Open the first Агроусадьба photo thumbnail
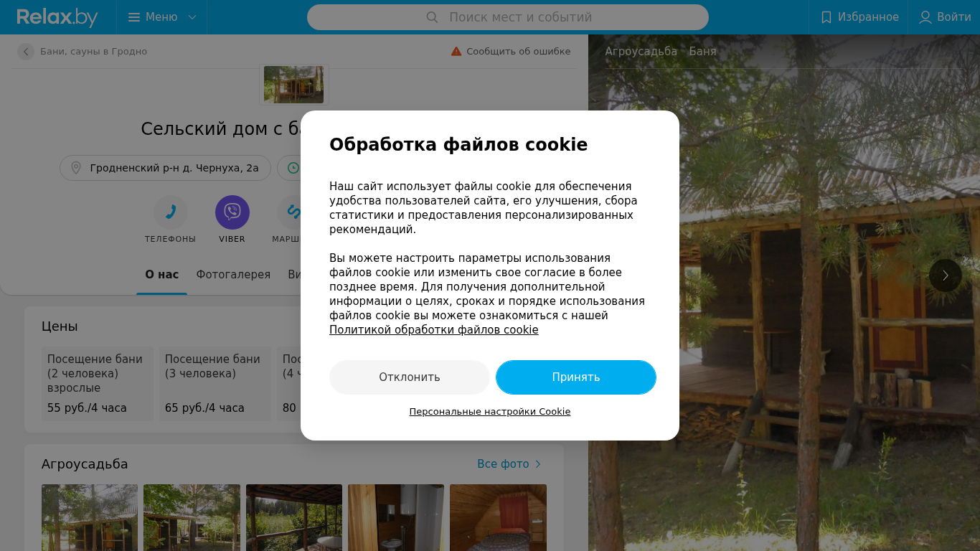980x551 pixels. pyautogui.click(x=90, y=517)
